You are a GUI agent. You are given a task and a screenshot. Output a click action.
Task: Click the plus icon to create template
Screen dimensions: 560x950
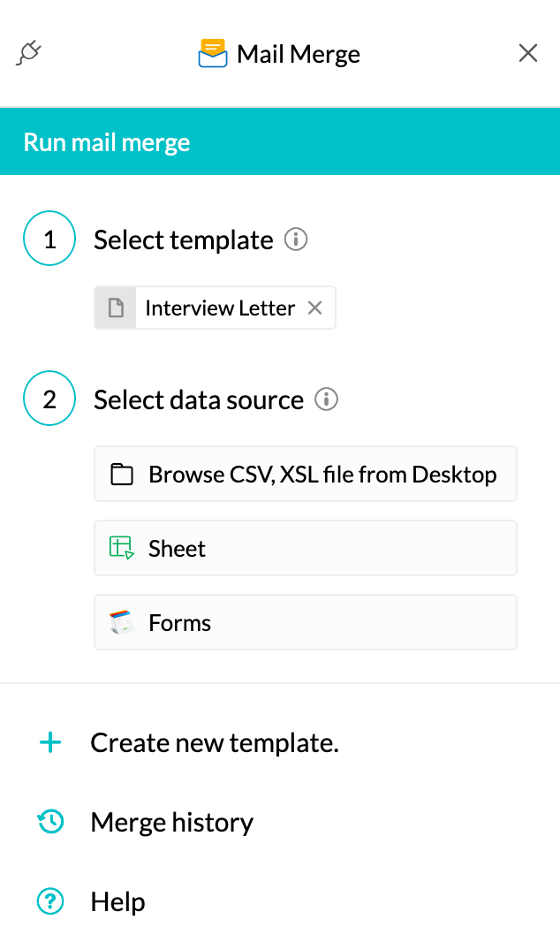click(x=50, y=742)
